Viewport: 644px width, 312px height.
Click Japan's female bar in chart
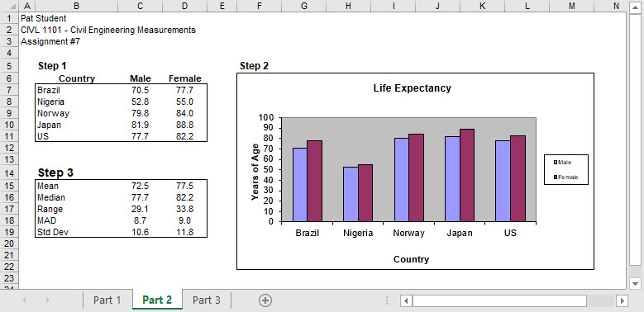467,176
